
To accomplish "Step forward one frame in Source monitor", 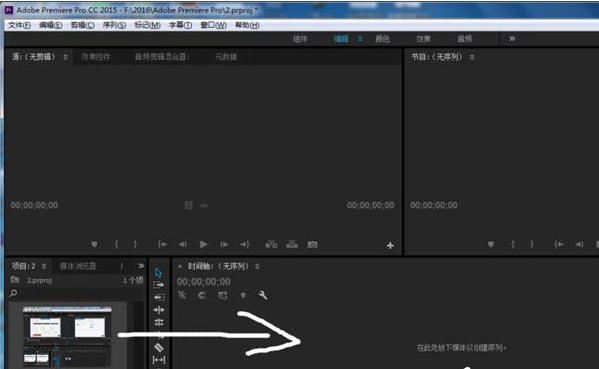I will 224,244.
